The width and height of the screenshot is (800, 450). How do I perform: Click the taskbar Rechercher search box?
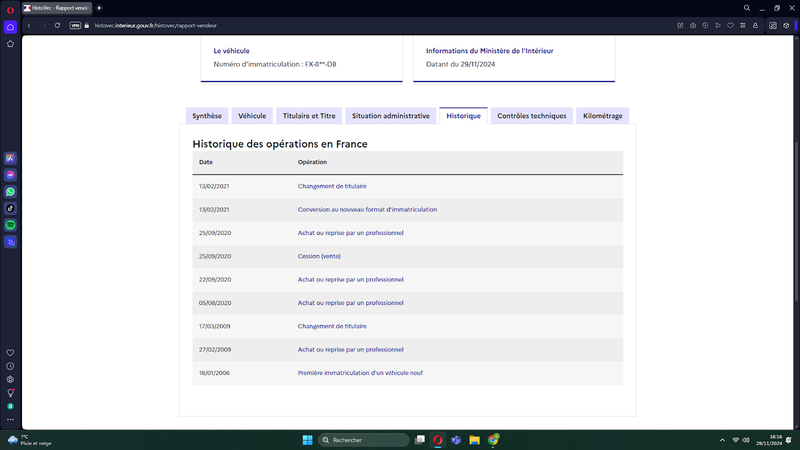[x=364, y=440]
